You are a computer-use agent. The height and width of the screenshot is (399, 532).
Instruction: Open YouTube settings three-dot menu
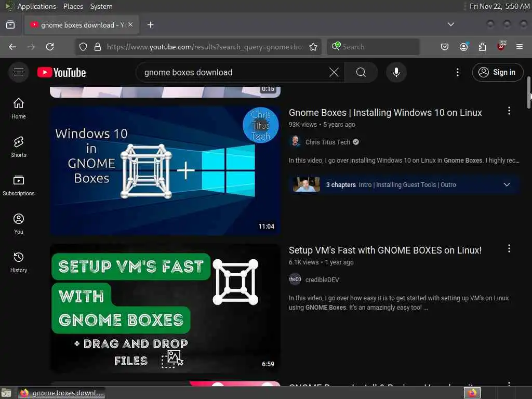458,72
